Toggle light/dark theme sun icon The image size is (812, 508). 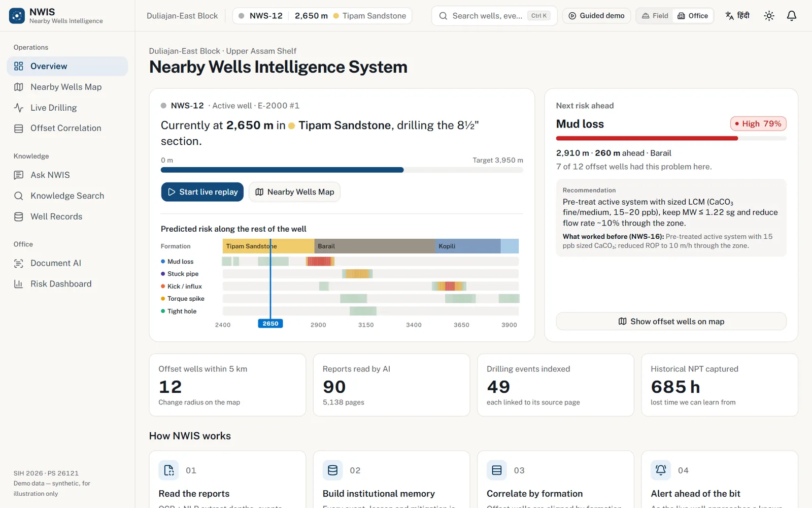[769, 16]
